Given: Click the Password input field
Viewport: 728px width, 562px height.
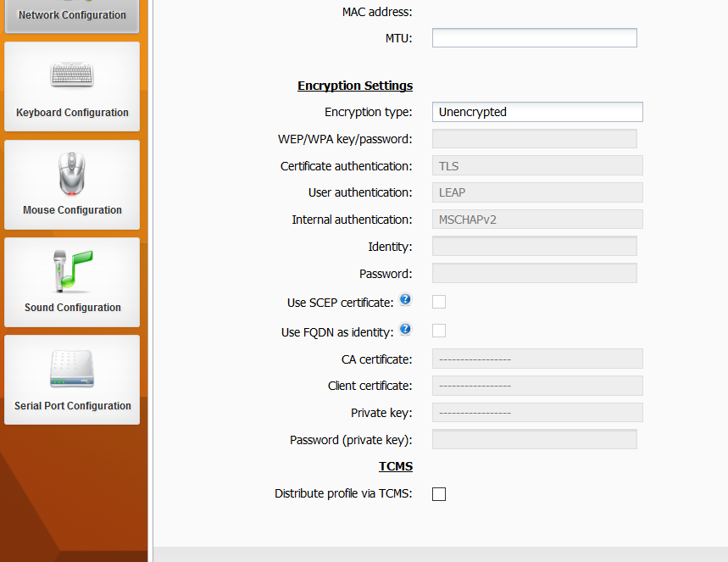Looking at the screenshot, I should (535, 273).
